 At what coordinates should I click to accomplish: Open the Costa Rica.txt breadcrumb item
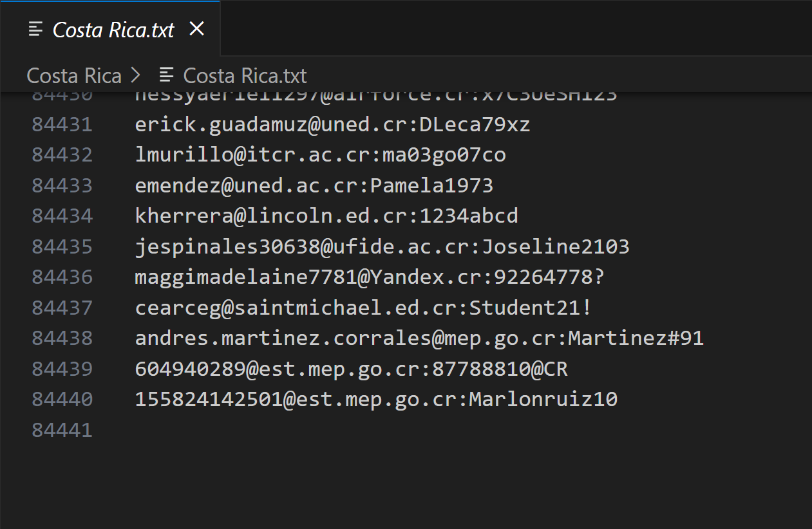coord(245,76)
